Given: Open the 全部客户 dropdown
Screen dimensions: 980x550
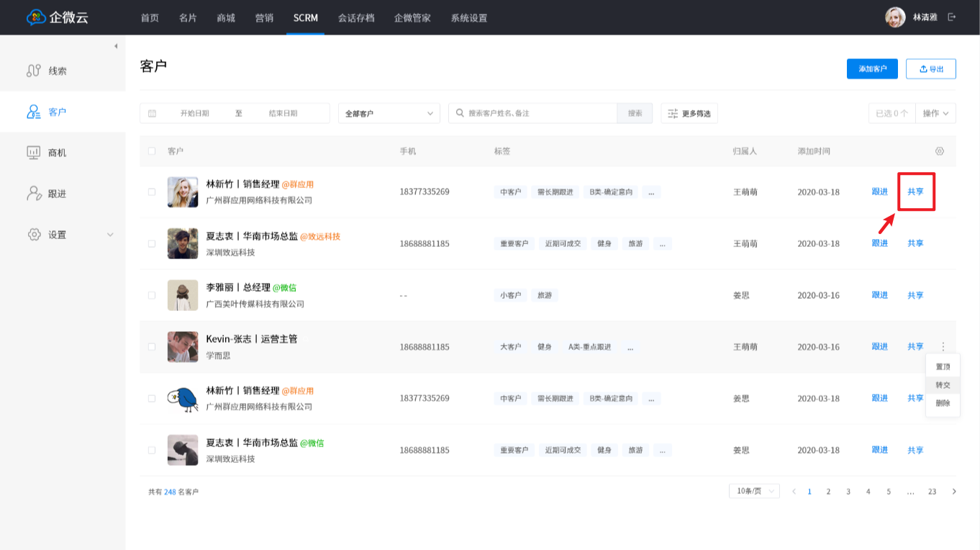Looking at the screenshot, I should click(389, 114).
